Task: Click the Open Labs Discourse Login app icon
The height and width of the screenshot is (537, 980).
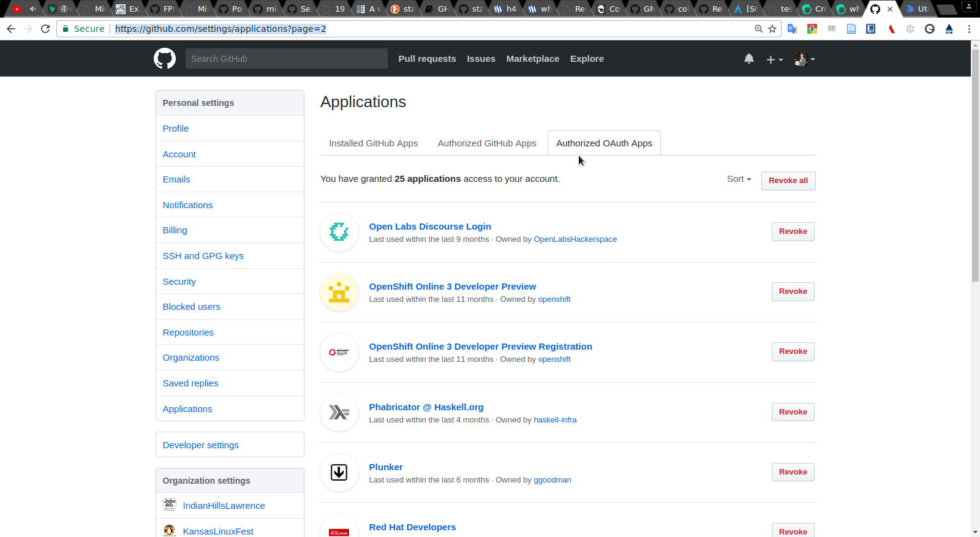Action: [339, 232]
